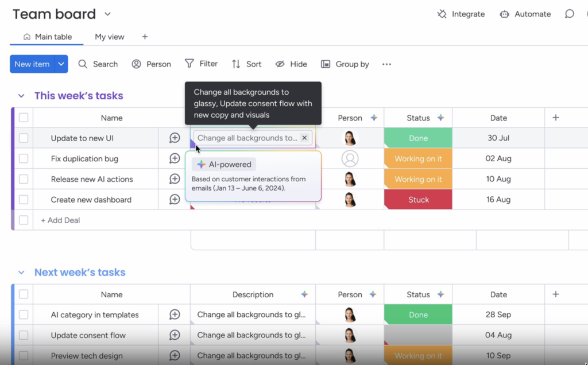Collapse the Next week's tasks group
Screen dimensions: 588x365
(x=21, y=273)
